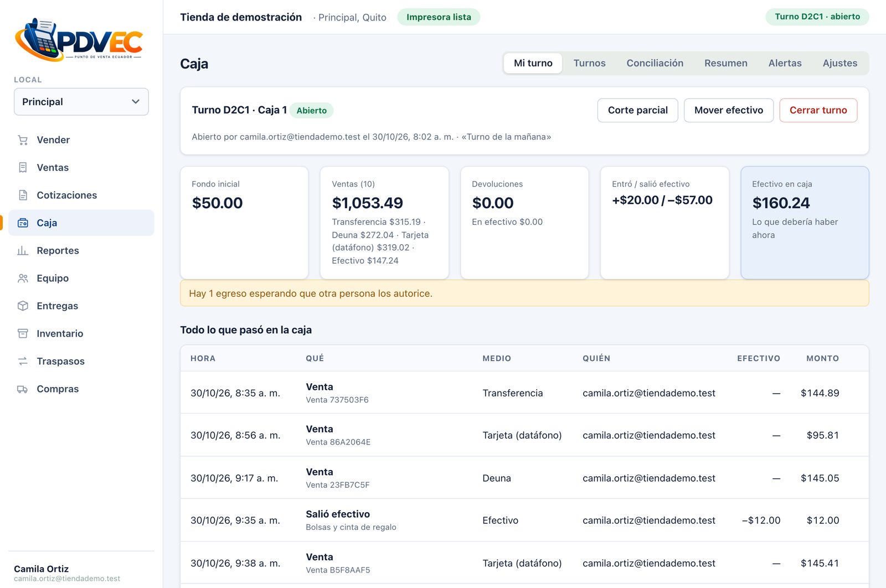
Task: Click the Venta 23FB7C5F row
Action: (x=524, y=478)
